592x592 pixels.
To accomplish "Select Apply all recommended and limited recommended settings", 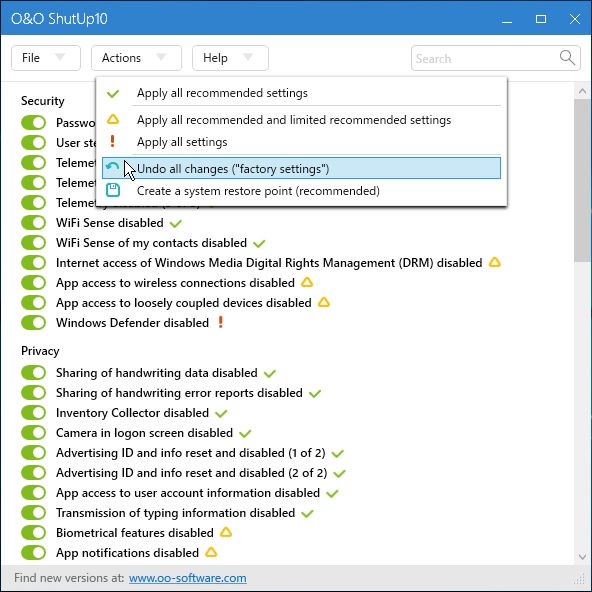I will click(301, 120).
